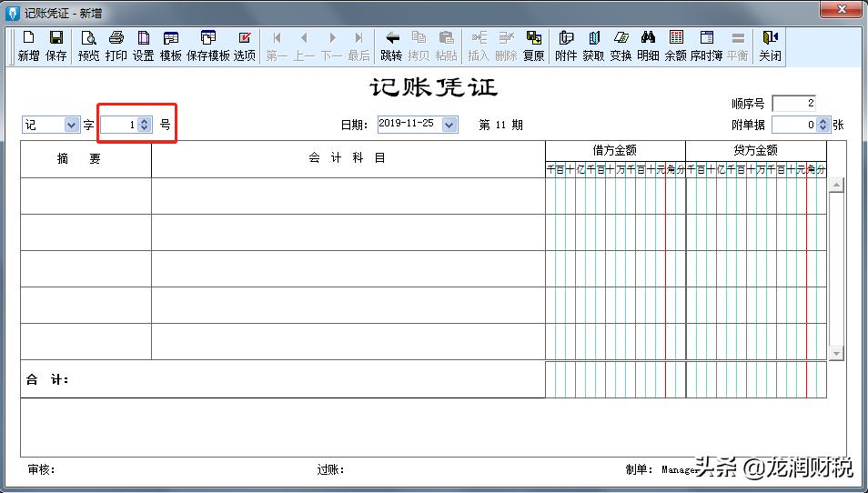Image resolution: width=868 pixels, height=493 pixels.
Task: Click the 第 11 期 period text
Action: (x=500, y=125)
